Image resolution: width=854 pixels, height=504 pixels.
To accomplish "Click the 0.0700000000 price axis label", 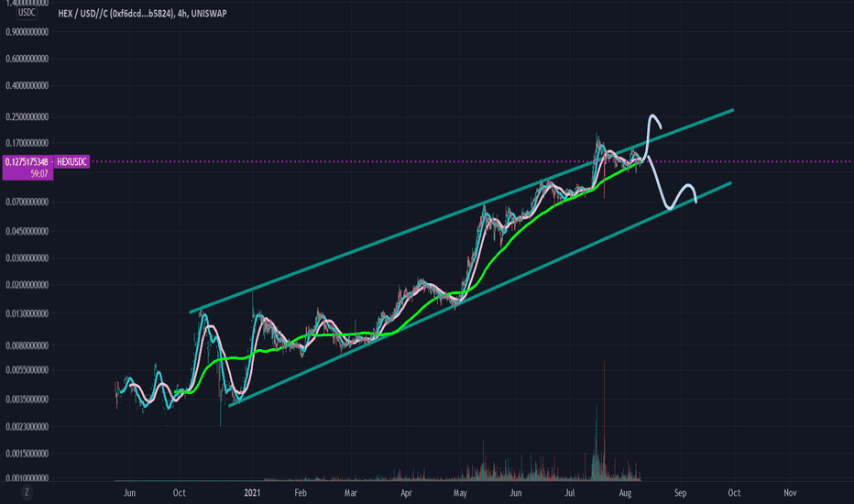I will (27, 202).
